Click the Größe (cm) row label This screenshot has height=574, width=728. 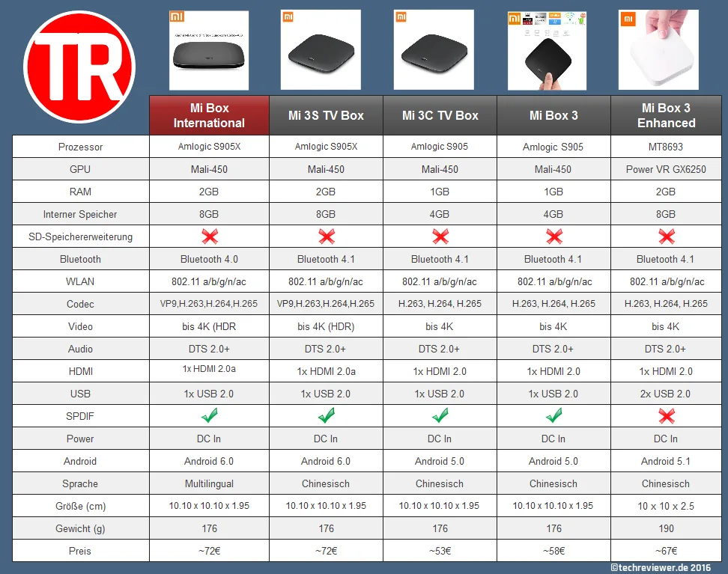[80, 506]
